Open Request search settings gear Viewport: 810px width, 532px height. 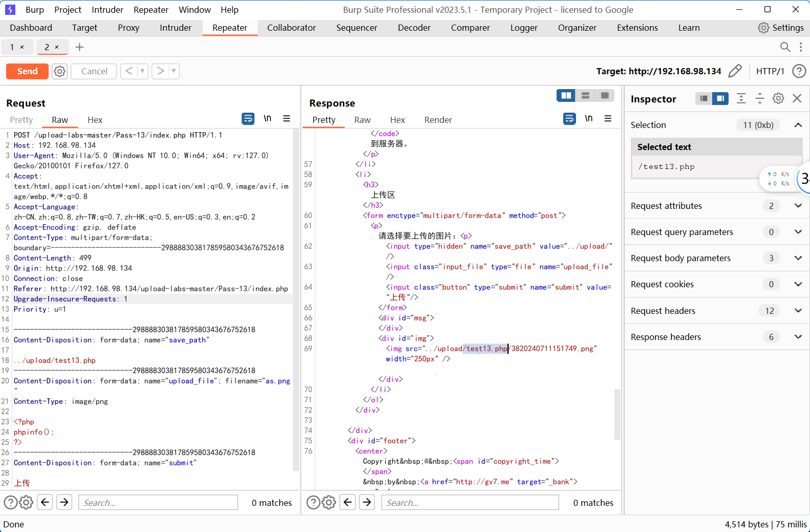(26, 502)
